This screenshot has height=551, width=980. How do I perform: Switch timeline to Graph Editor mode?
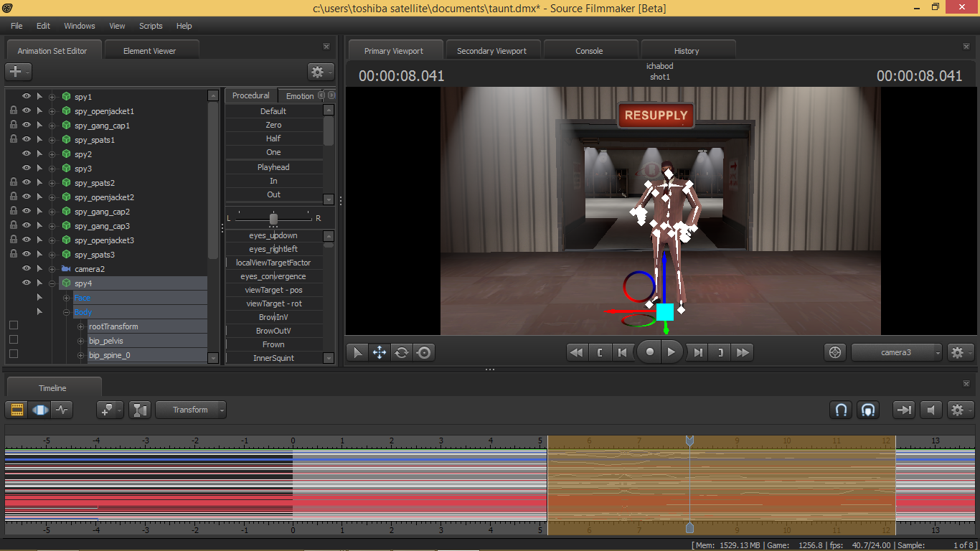click(62, 410)
